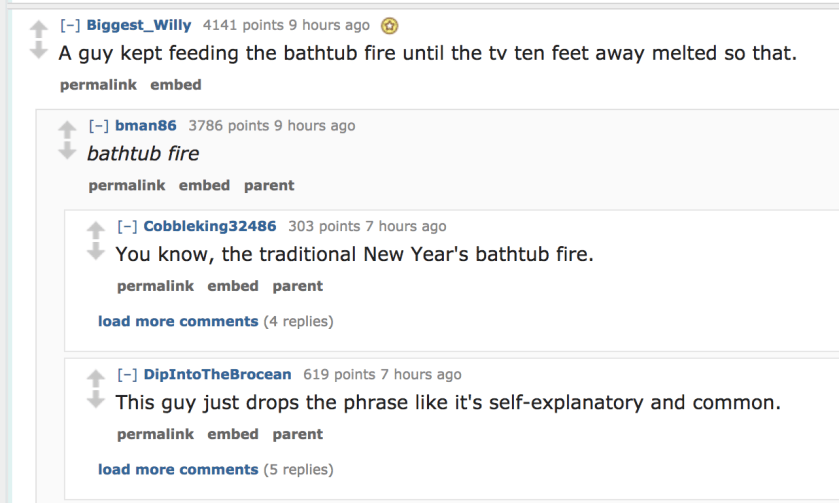
Task: Collapse DipIntoTheBrocean's comment
Action: pyautogui.click(x=127, y=374)
